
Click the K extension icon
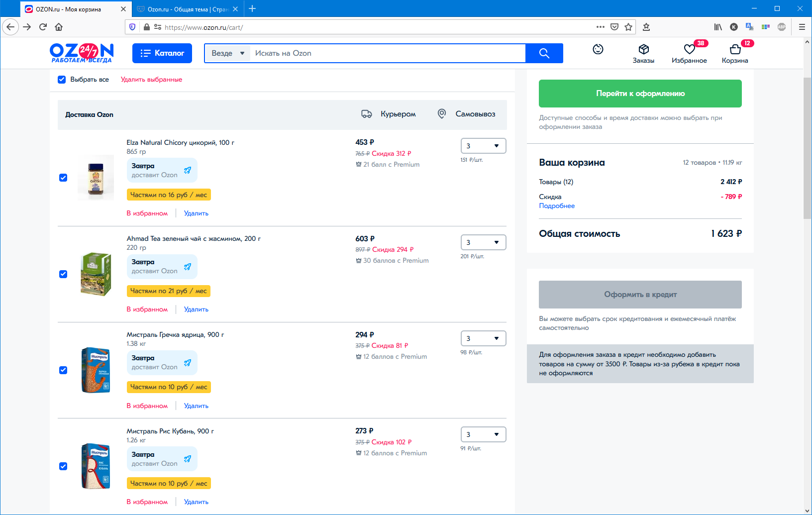[x=734, y=27]
